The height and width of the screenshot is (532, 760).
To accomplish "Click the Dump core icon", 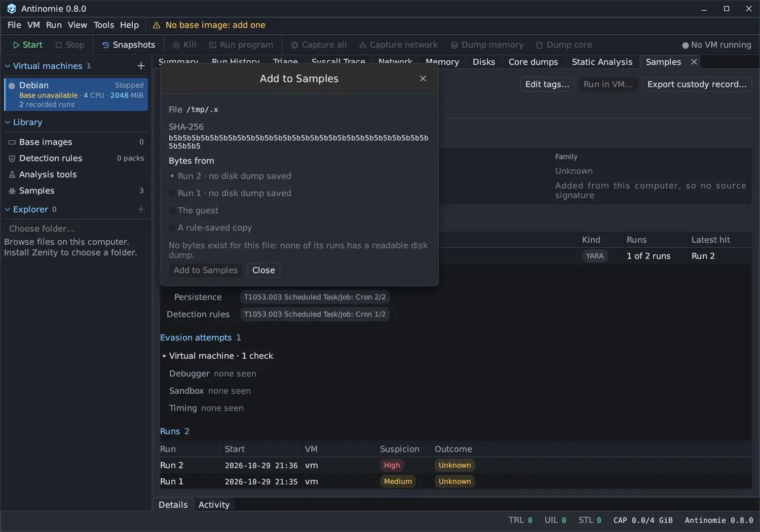I will point(540,45).
